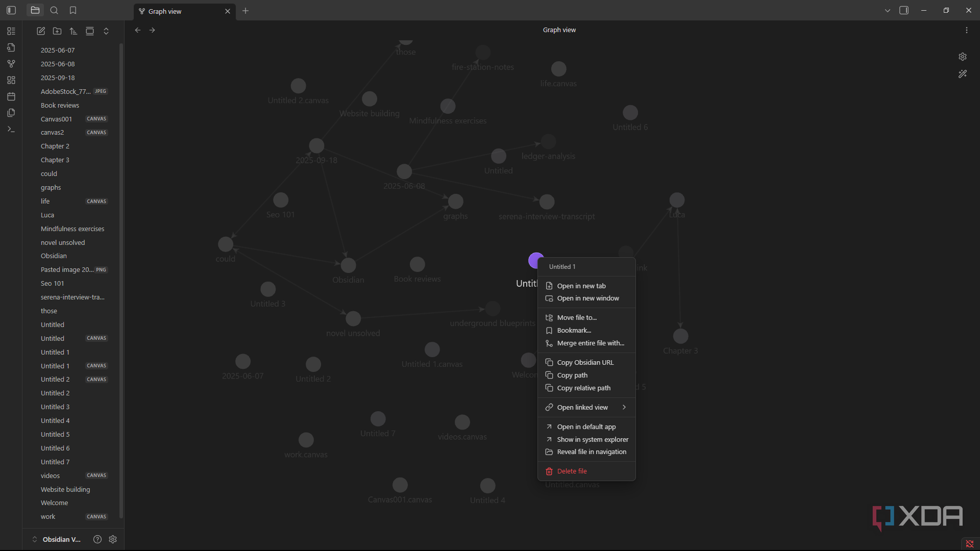Insert template ribbon icon
The image size is (980, 551).
click(x=11, y=113)
